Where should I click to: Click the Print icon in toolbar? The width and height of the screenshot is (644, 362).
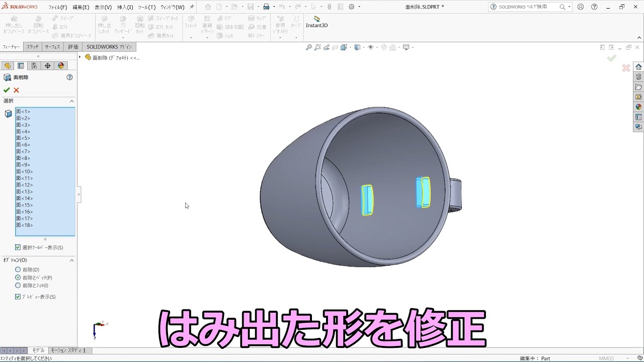click(266, 7)
